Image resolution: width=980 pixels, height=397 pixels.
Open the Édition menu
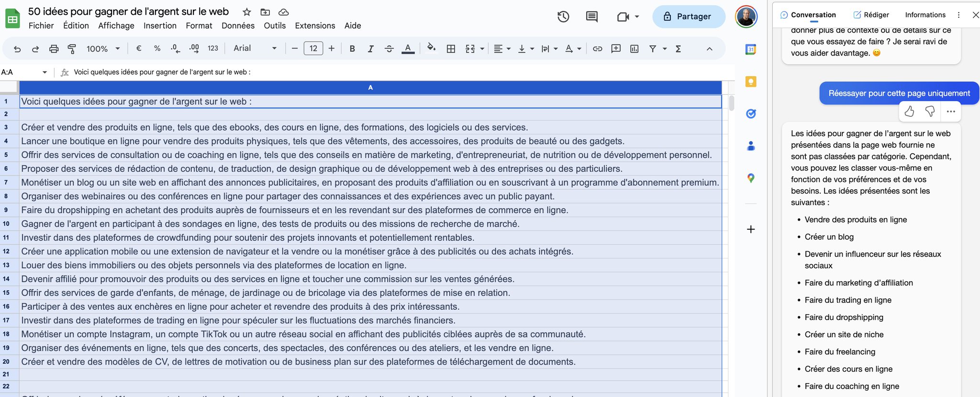[76, 25]
